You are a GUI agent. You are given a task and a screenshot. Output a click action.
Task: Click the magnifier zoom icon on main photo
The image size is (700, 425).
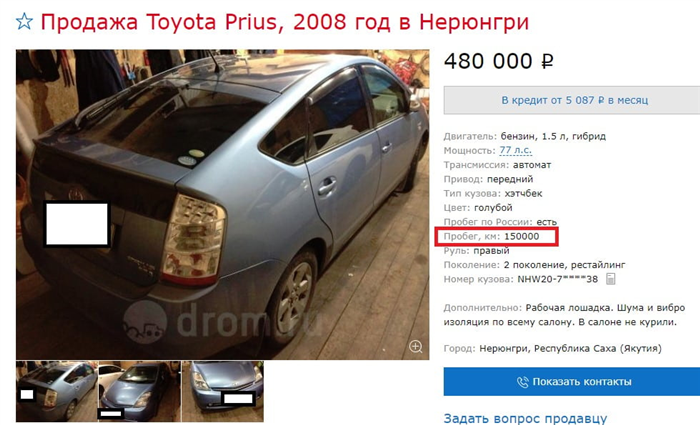click(x=416, y=346)
